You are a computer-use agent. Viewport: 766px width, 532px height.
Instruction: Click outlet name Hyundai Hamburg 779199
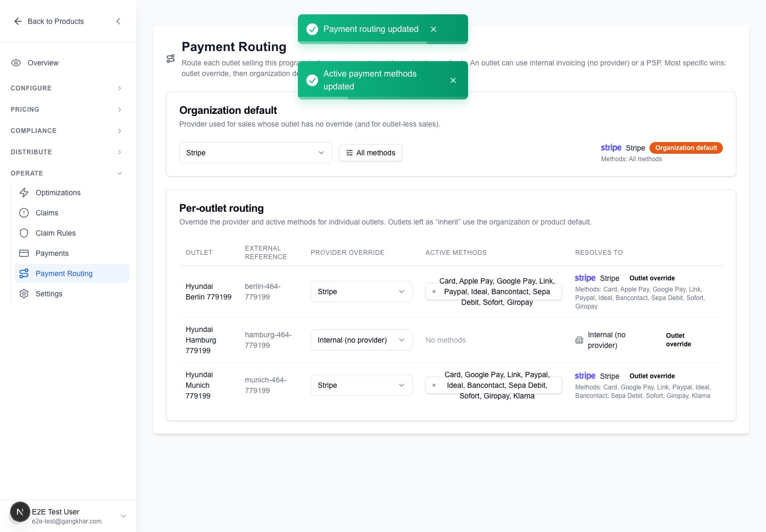point(201,340)
